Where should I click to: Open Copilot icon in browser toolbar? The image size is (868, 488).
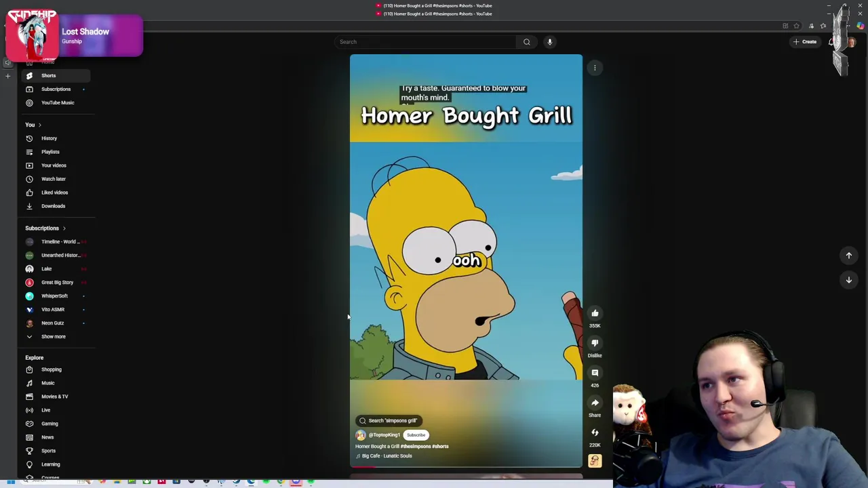860,26
